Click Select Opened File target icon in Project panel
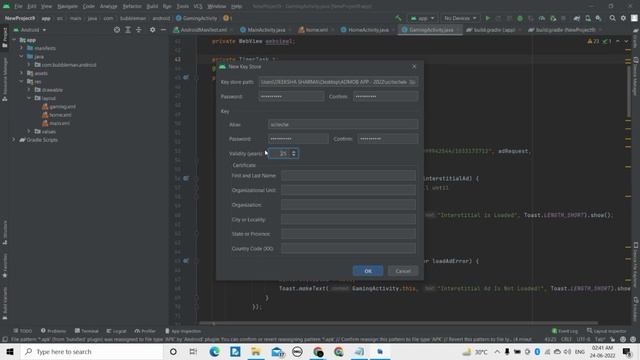Screen dimensions: 640x360 (x=117, y=30)
